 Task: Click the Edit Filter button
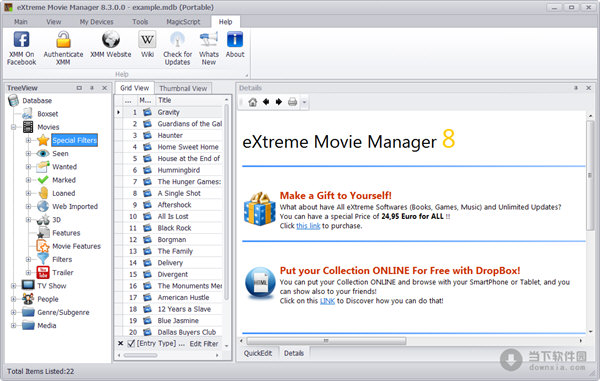pos(204,344)
